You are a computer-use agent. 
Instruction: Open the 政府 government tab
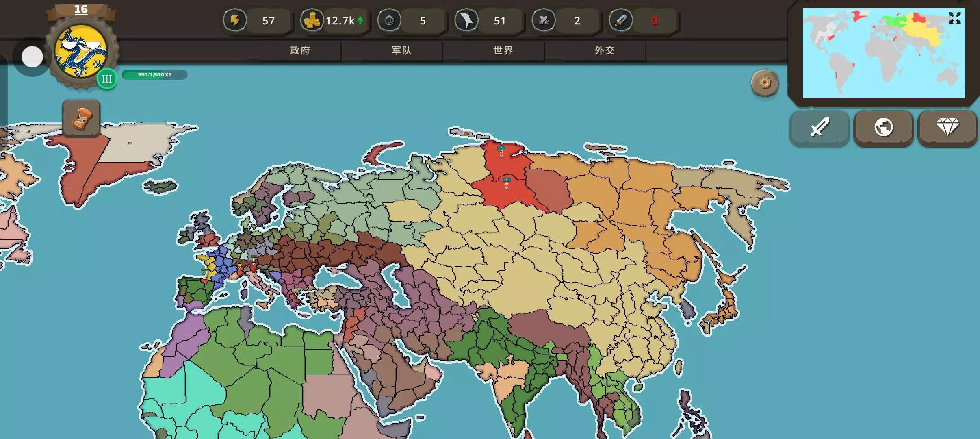pyautogui.click(x=300, y=50)
